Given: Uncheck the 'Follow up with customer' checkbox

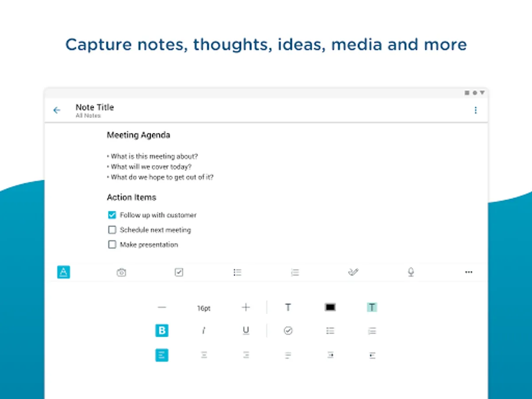Looking at the screenshot, I should (x=112, y=215).
